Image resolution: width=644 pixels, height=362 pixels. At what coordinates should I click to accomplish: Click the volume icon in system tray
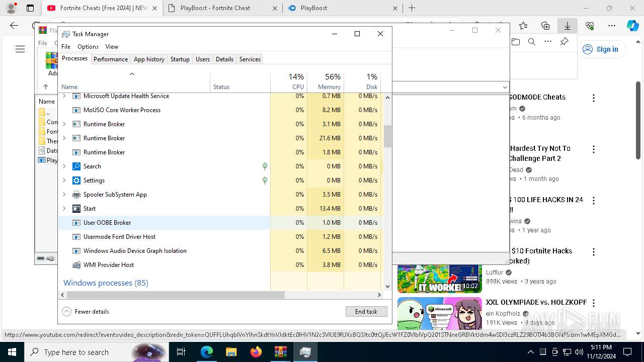(x=579, y=352)
